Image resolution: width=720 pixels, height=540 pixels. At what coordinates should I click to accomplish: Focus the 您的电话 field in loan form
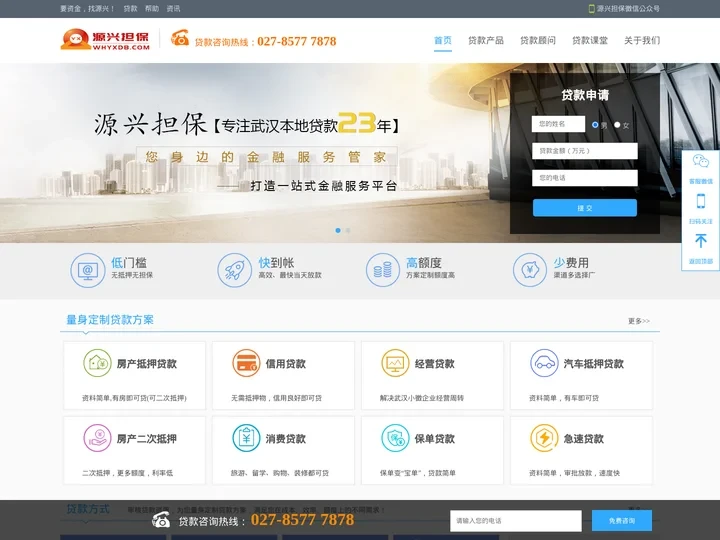point(585,178)
